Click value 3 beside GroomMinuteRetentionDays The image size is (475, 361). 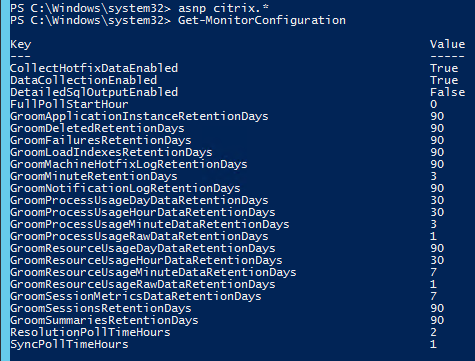[433, 176]
